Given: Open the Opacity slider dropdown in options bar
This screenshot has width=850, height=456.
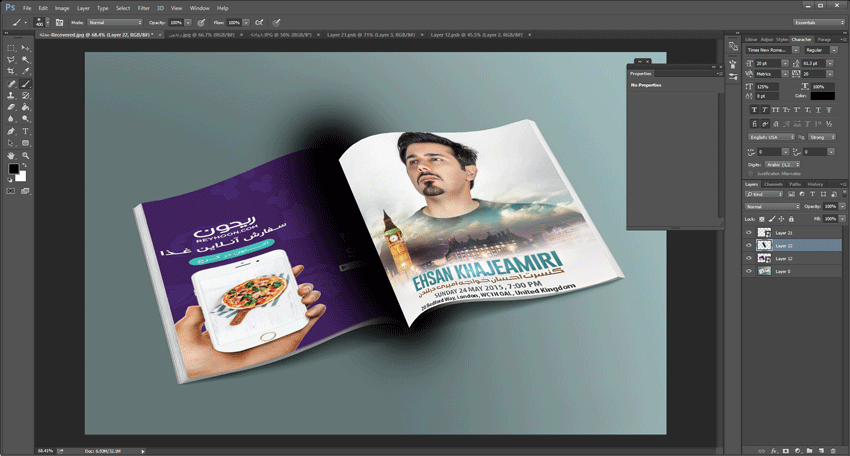Looking at the screenshot, I should (188, 22).
